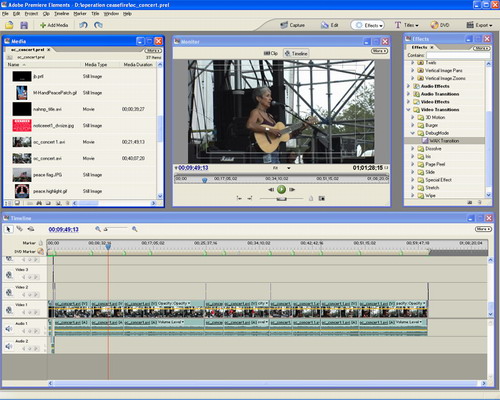Image resolution: width=500 pixels, height=400 pixels.
Task: Zoom in timeline with magnifier plus icon
Action: point(135,229)
